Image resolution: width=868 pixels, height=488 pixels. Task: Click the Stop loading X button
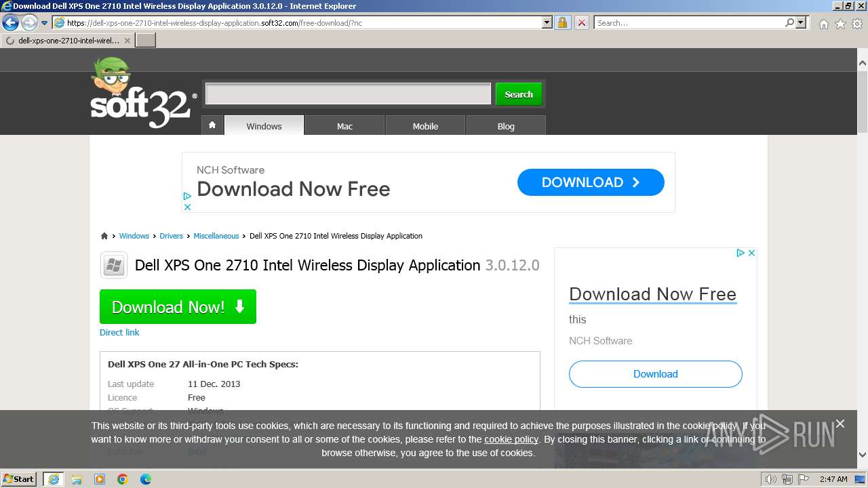coord(581,23)
